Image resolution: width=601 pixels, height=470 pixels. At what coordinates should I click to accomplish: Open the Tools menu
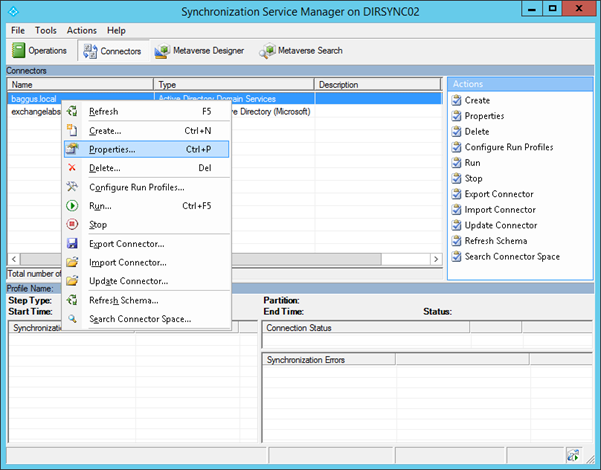coord(46,31)
